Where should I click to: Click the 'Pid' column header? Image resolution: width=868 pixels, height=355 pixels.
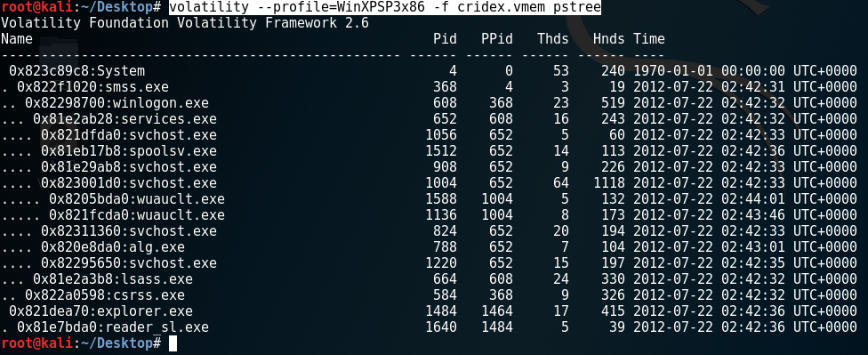(445, 39)
